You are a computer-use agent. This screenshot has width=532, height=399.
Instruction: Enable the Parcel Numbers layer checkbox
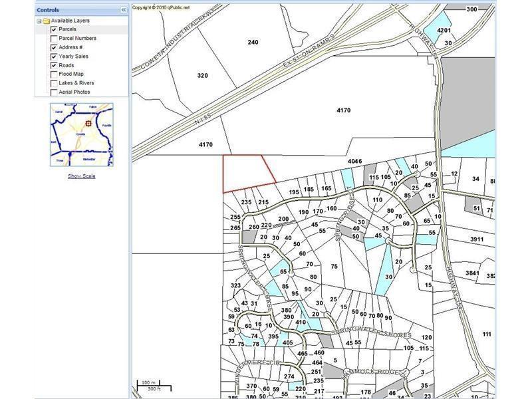point(54,39)
